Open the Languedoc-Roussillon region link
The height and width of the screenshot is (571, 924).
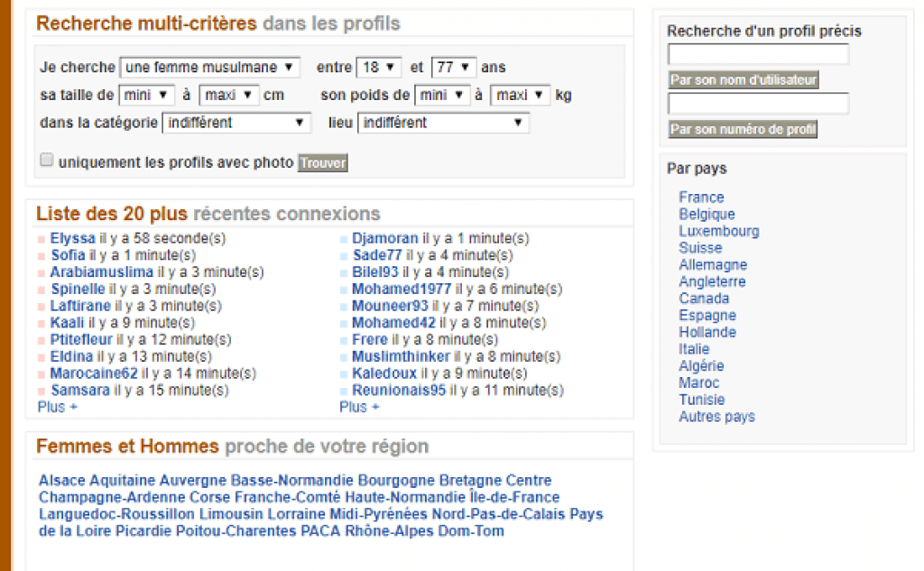tap(116, 514)
